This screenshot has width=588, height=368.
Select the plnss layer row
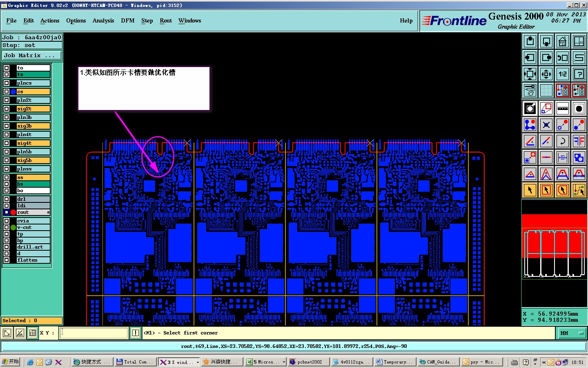tap(33, 169)
